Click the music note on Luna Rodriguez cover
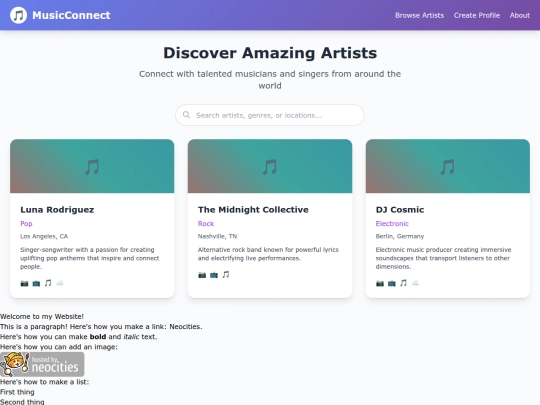The width and height of the screenshot is (540, 405). click(x=92, y=167)
